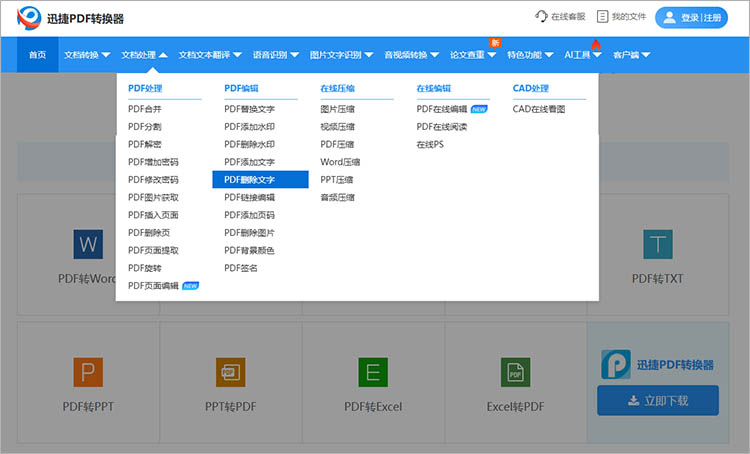Select PDF背景颜色 entry

[249, 251]
